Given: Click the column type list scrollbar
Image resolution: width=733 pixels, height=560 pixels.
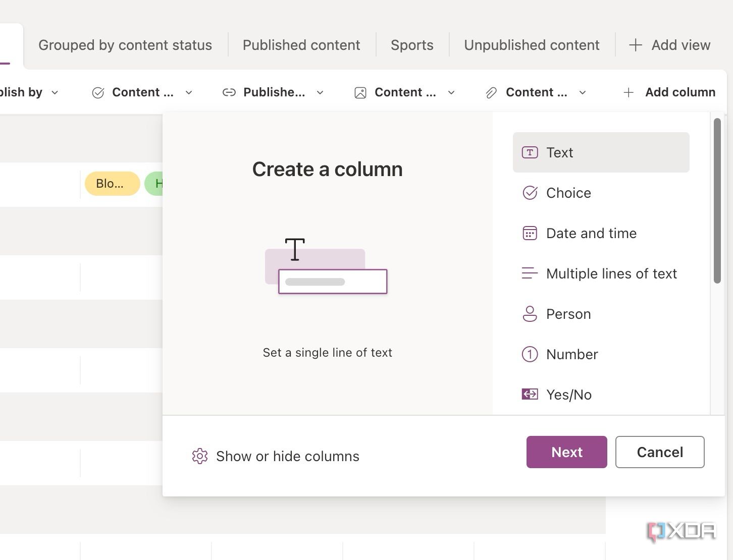Looking at the screenshot, I should 717,197.
